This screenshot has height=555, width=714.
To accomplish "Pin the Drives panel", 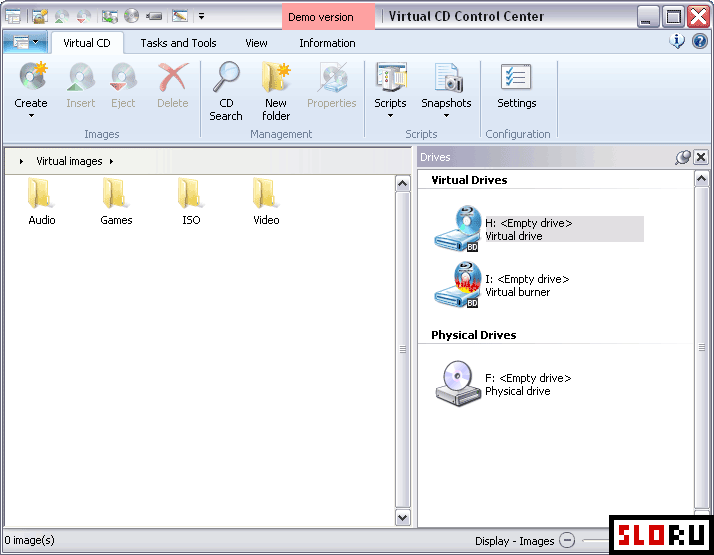I will [683, 158].
